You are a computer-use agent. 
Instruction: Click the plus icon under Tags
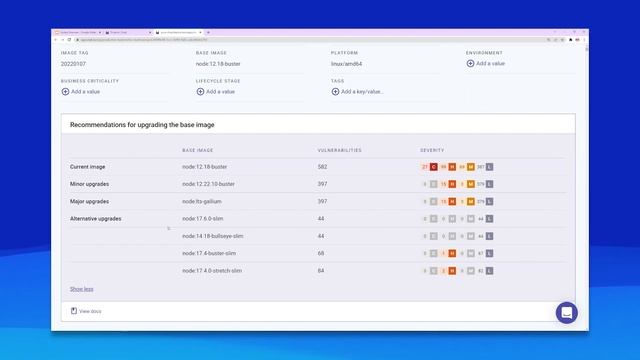click(x=336, y=92)
